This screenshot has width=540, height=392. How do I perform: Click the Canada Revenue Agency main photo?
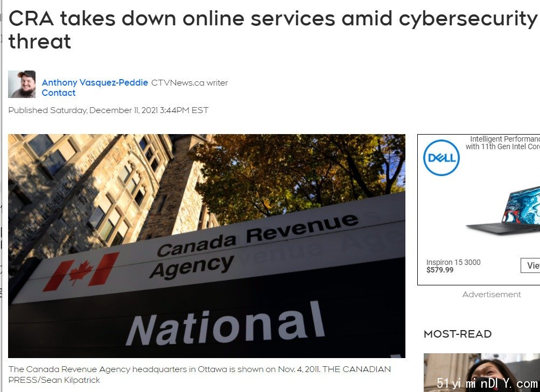[207, 246]
